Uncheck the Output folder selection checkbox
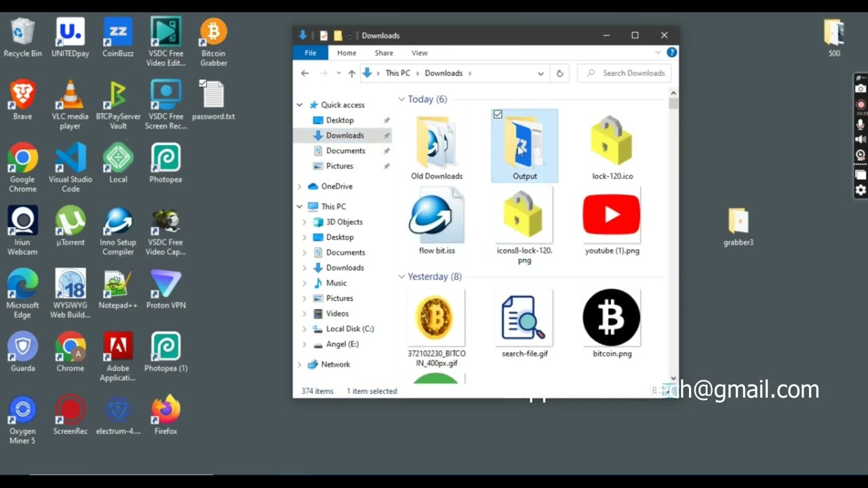The height and width of the screenshot is (488, 868). [x=498, y=115]
